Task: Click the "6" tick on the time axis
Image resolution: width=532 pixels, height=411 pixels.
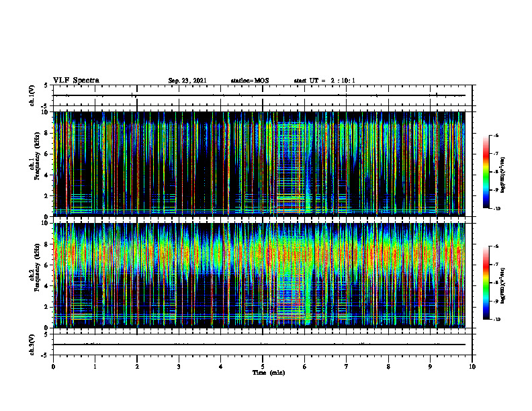Action: coord(305,367)
